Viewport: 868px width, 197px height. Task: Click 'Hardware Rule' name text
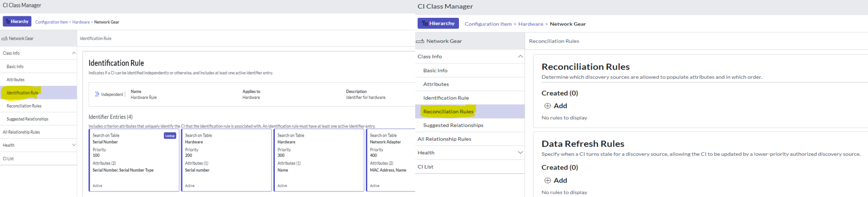click(x=143, y=97)
